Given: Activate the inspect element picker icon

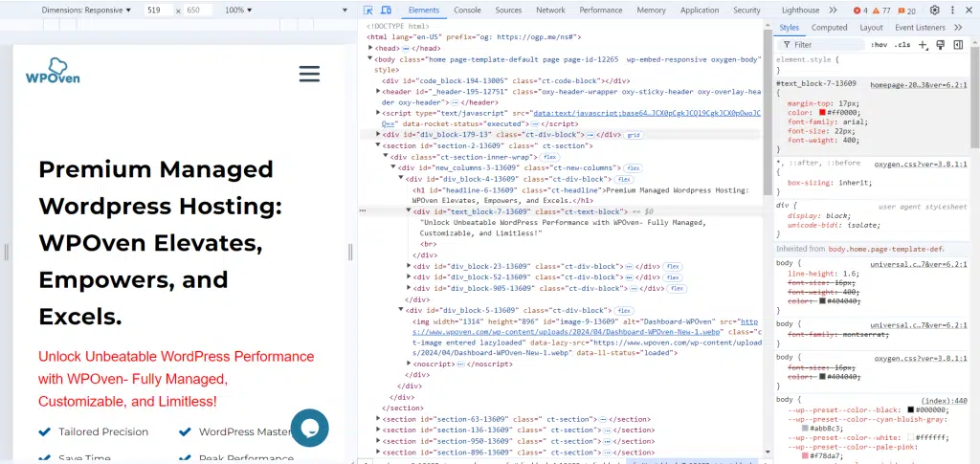Looking at the screenshot, I should [x=367, y=10].
